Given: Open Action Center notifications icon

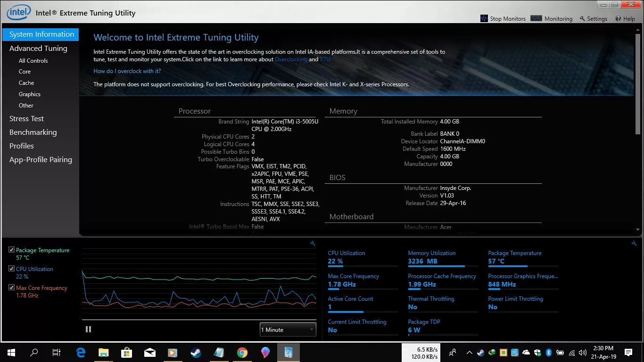Looking at the screenshot, I should click(x=628, y=353).
